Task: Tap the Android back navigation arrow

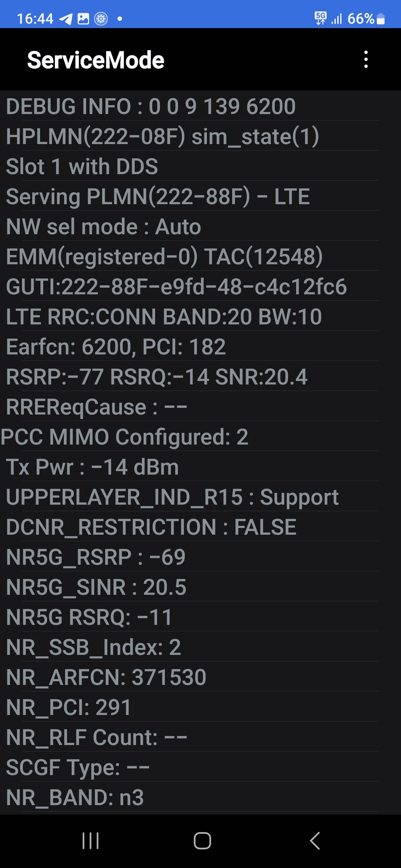Action: point(315,840)
